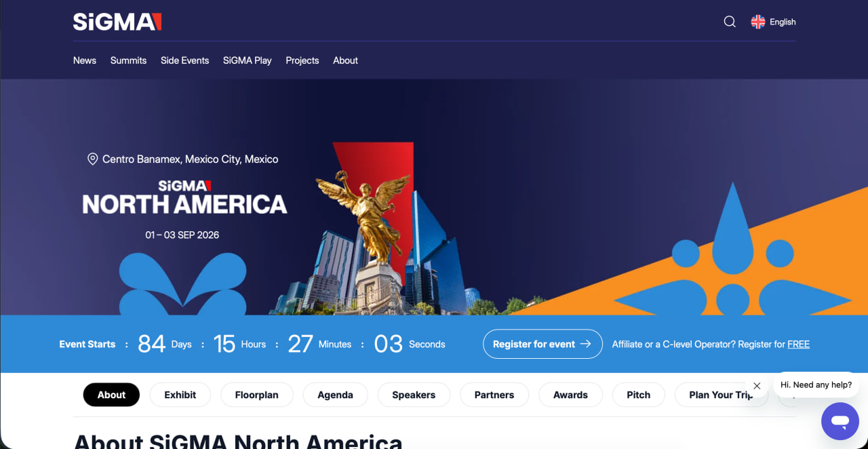This screenshot has height=449, width=868.
Task: Dismiss the help chat popup
Action: pyautogui.click(x=757, y=386)
